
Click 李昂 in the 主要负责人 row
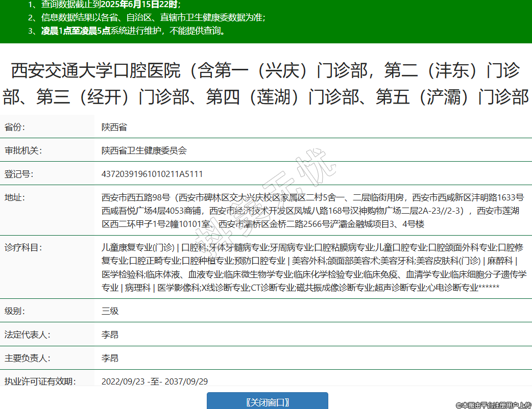(x=110, y=359)
